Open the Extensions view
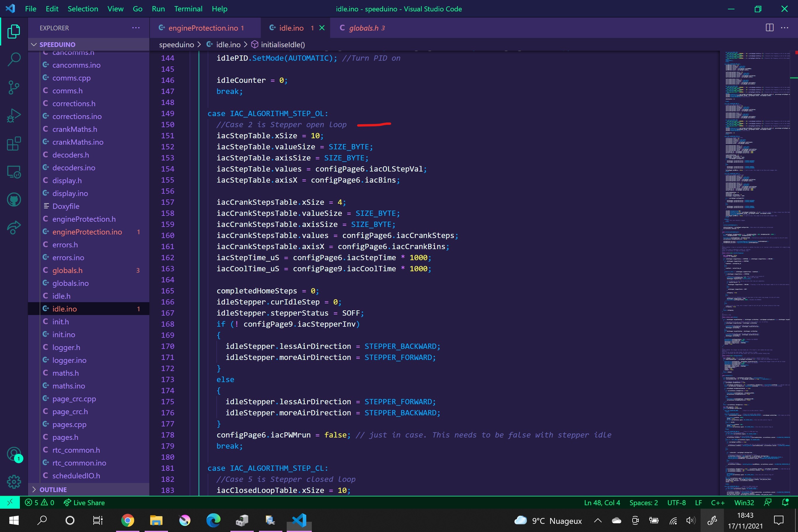This screenshot has width=798, height=532. coord(14,143)
